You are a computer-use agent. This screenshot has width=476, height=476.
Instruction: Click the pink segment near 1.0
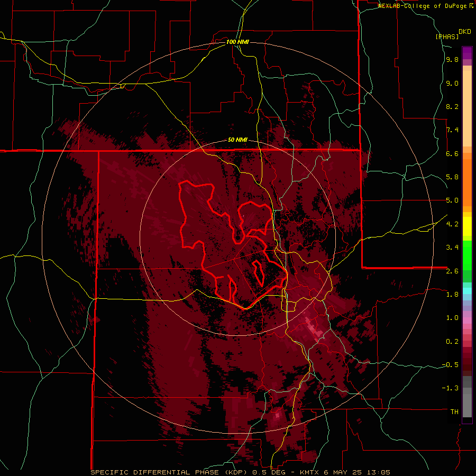(x=467, y=321)
